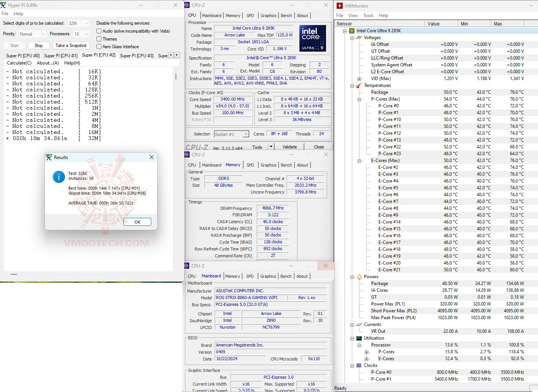Toggle the Aero Glass Interface checkbox

point(99,47)
